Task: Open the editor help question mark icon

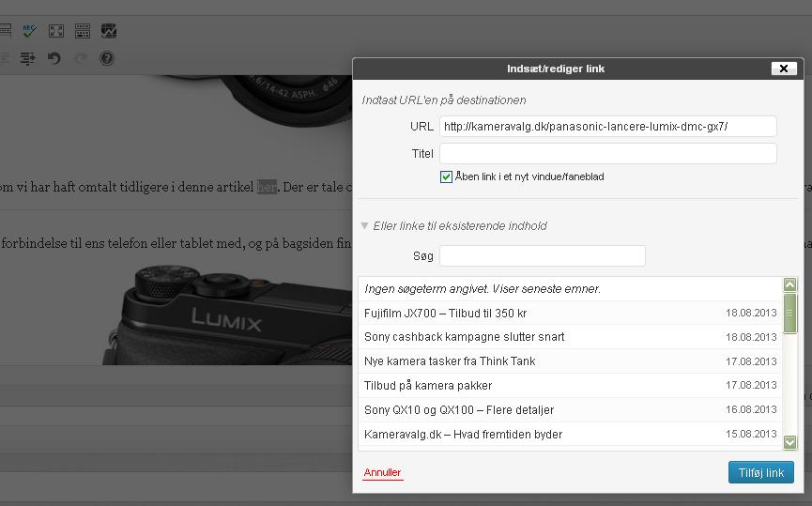Action: tap(107, 58)
